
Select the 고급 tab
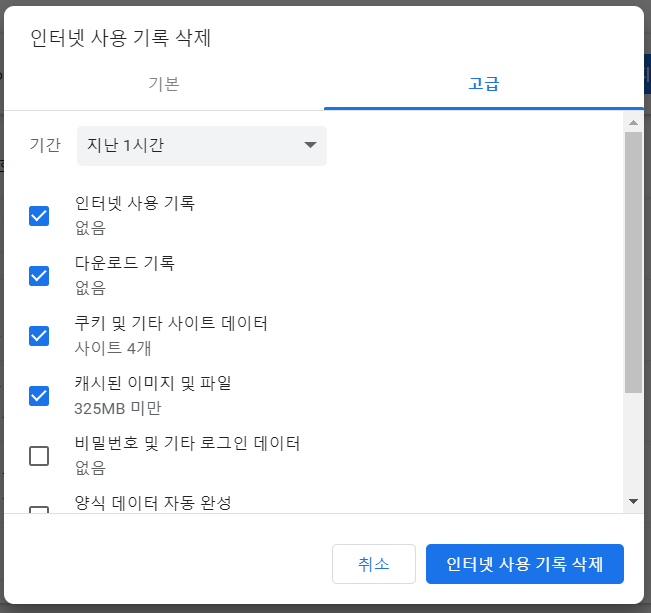[484, 84]
